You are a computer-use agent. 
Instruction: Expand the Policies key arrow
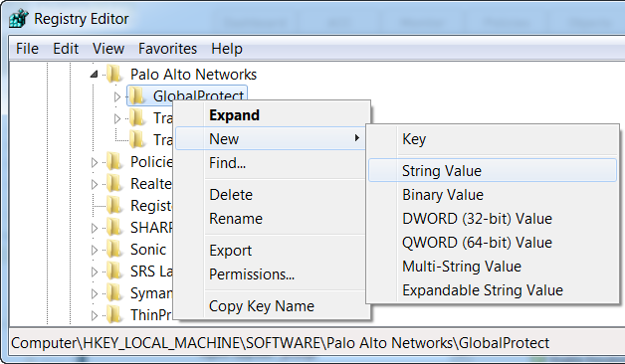[95, 162]
